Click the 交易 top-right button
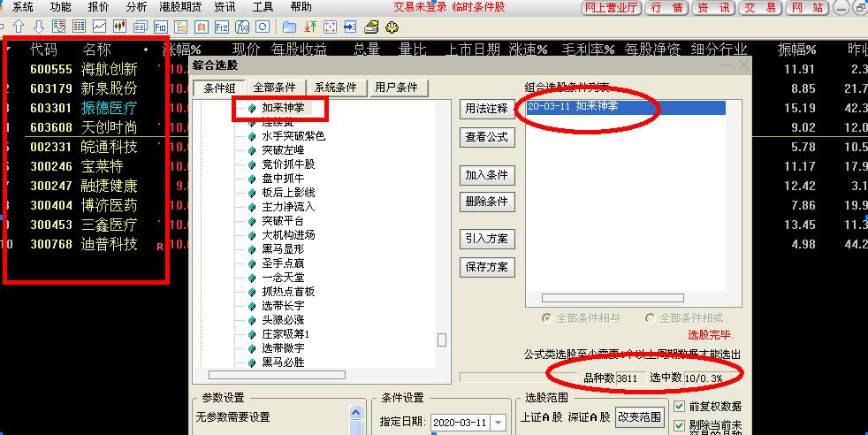The height and width of the screenshot is (435, 868). point(760,8)
